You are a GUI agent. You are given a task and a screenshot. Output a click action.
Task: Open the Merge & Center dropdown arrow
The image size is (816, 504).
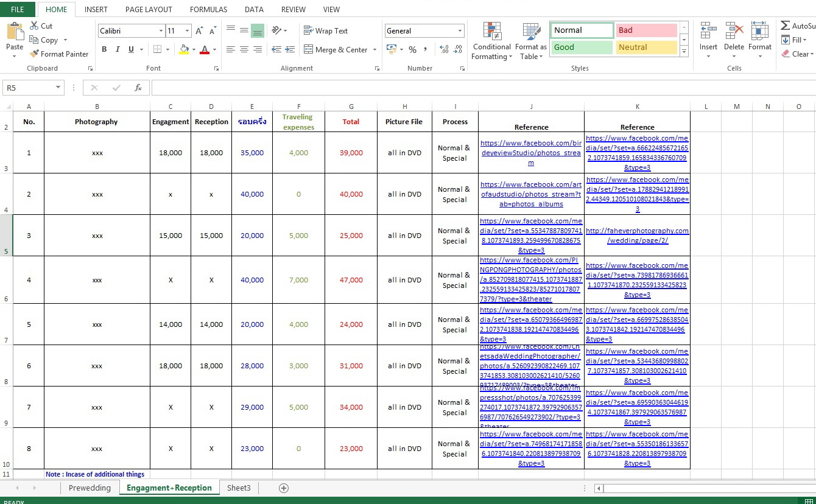tap(375, 50)
